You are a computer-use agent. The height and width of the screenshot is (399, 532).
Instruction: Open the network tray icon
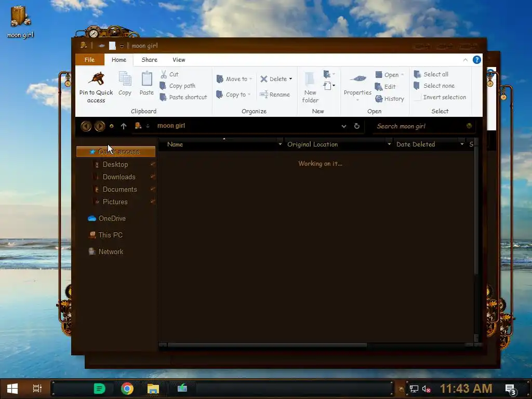414,389
